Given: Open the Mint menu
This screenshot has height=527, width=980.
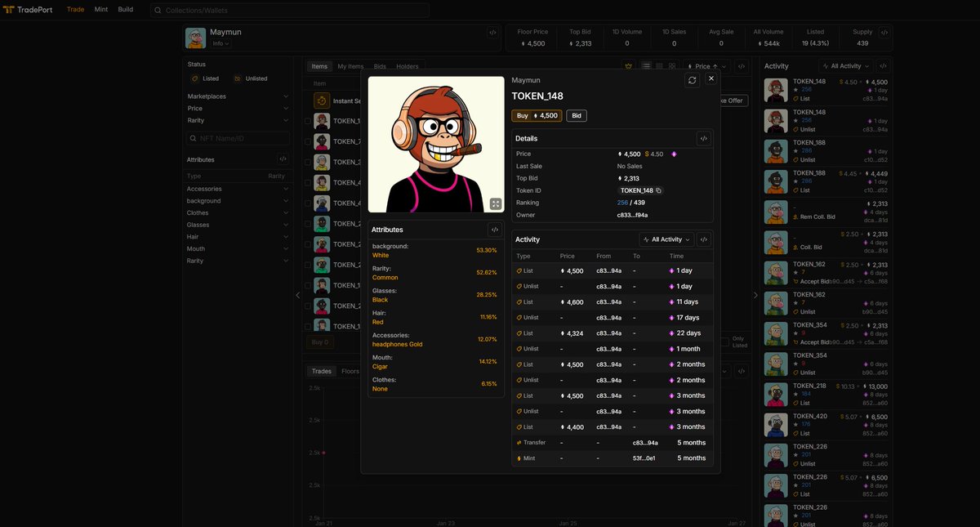Looking at the screenshot, I should [101, 10].
